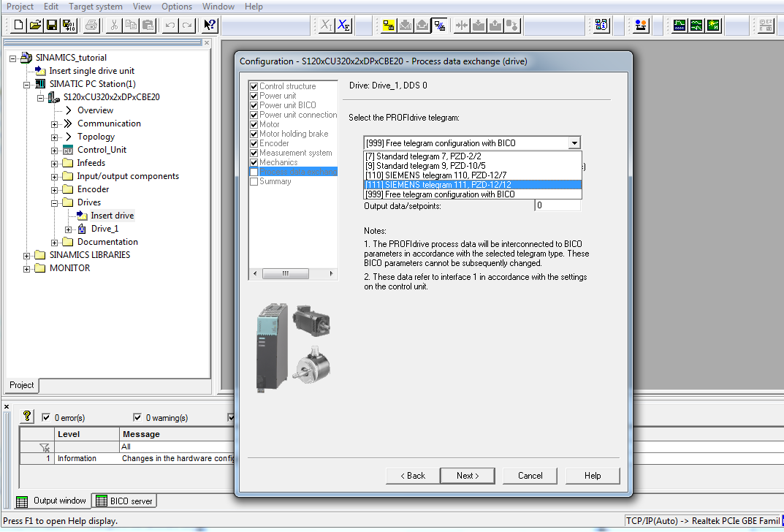This screenshot has height=532, width=784.
Task: Switch to the BICO server tab
Action: tap(124, 501)
